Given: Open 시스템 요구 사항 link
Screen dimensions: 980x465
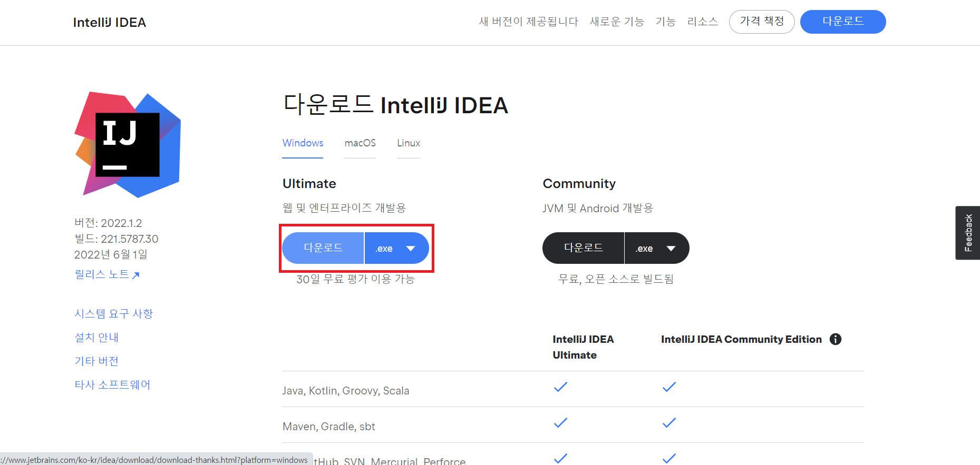Looking at the screenshot, I should [x=114, y=314].
